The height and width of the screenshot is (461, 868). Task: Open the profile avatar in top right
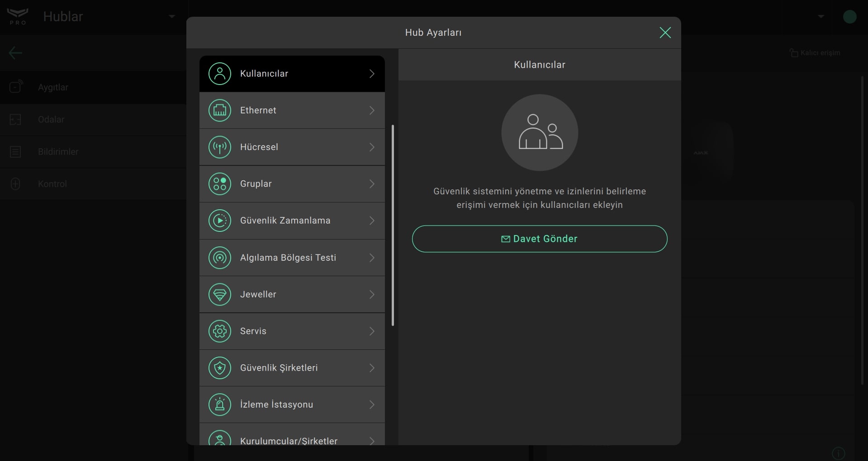coord(850,16)
